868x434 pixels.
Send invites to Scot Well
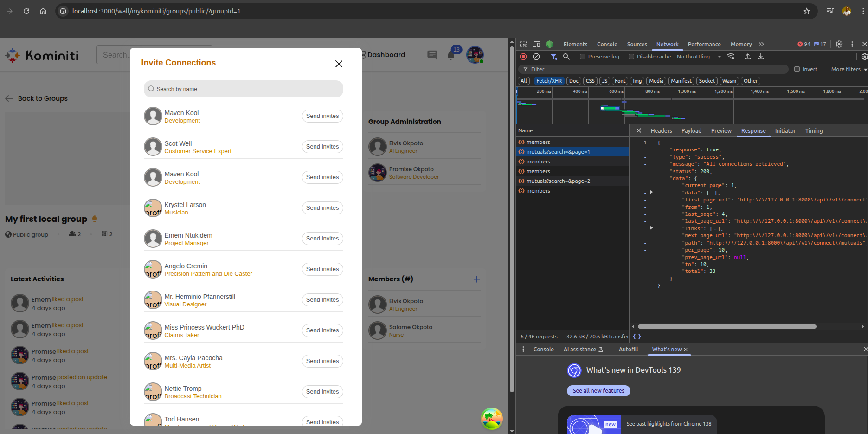coord(322,147)
